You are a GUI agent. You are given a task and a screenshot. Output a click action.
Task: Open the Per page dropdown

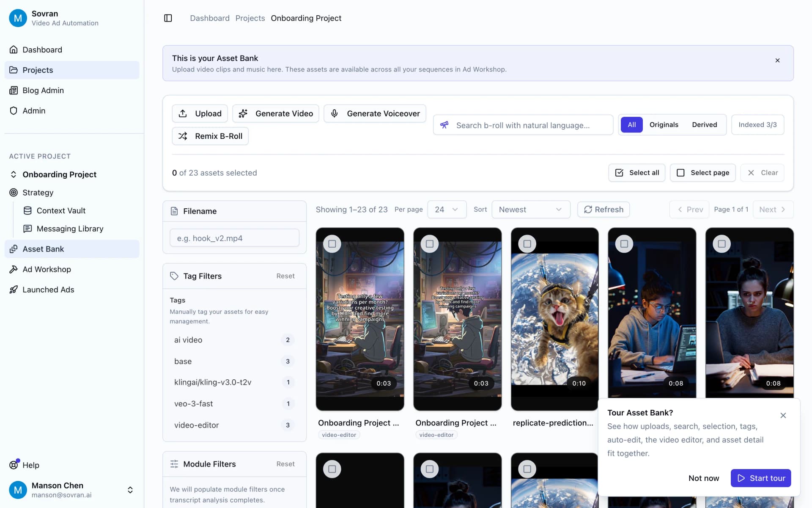tap(447, 209)
